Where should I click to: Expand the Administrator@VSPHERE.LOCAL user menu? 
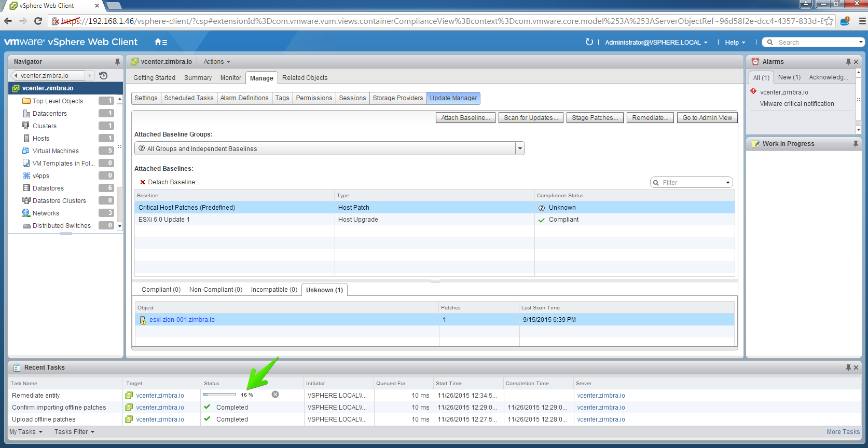pyautogui.click(x=656, y=43)
